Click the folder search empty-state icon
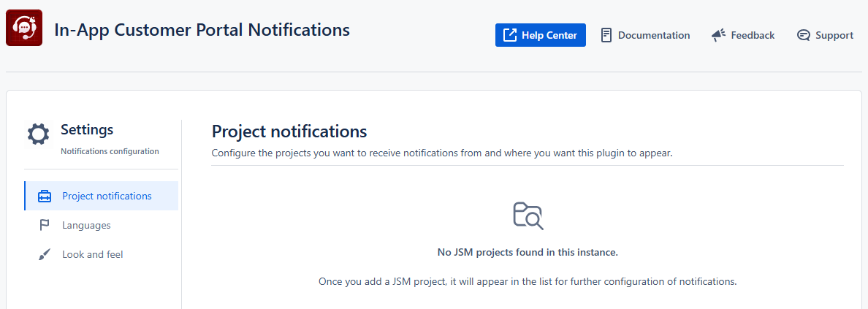Viewport: 868px width, 309px height. [x=528, y=216]
